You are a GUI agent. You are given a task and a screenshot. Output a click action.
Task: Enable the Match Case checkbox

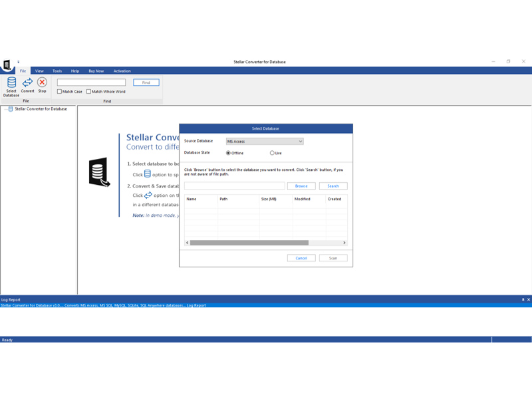(x=59, y=92)
